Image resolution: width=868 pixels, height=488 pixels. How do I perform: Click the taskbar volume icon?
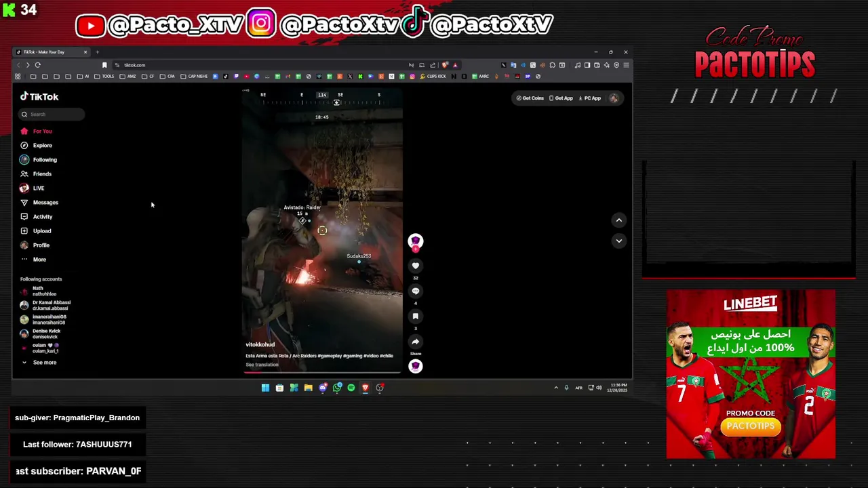[599, 388]
